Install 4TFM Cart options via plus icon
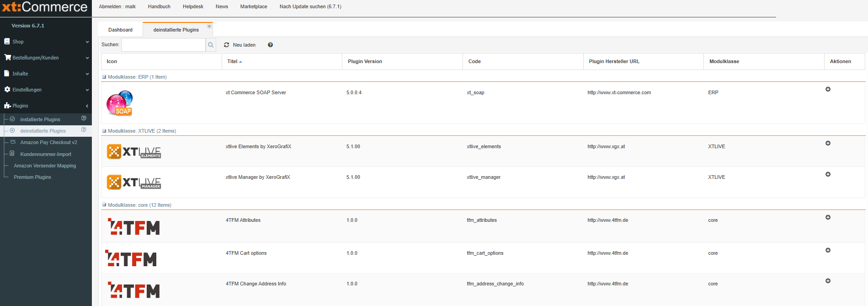 828,250
